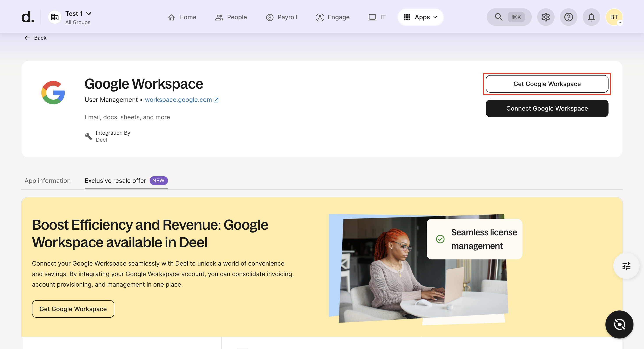The height and width of the screenshot is (349, 644).
Task: Click the People icon
Action: pos(219,17)
